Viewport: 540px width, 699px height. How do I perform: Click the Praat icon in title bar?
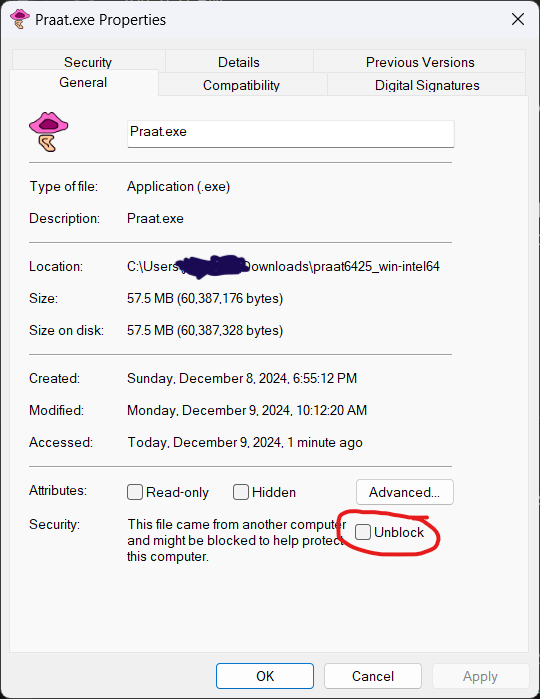pyautogui.click(x=19, y=20)
